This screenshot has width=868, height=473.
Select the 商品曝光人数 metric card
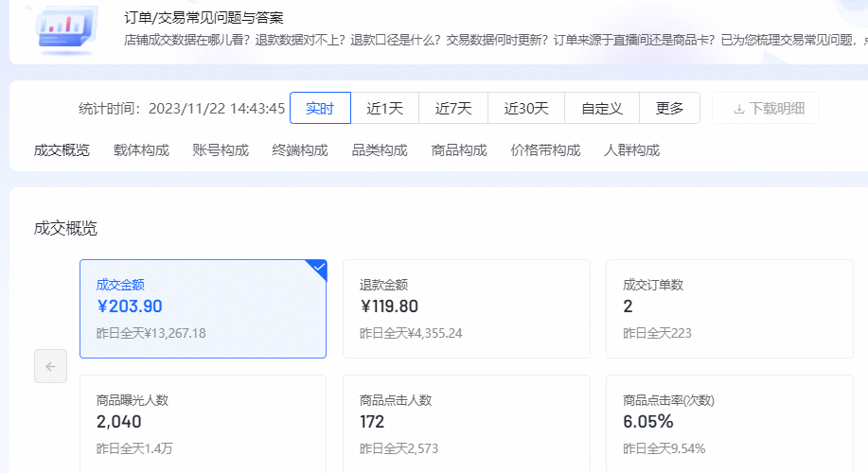tap(203, 424)
